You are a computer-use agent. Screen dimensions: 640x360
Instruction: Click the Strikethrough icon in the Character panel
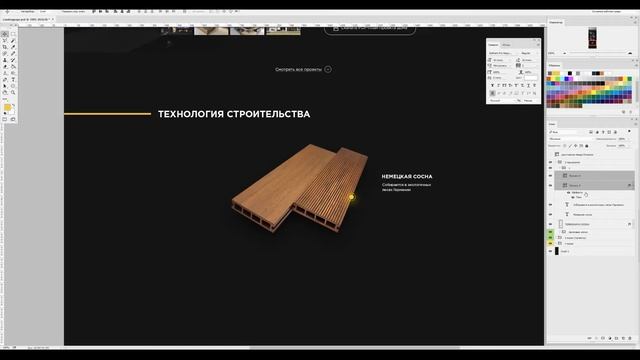[x=535, y=86]
